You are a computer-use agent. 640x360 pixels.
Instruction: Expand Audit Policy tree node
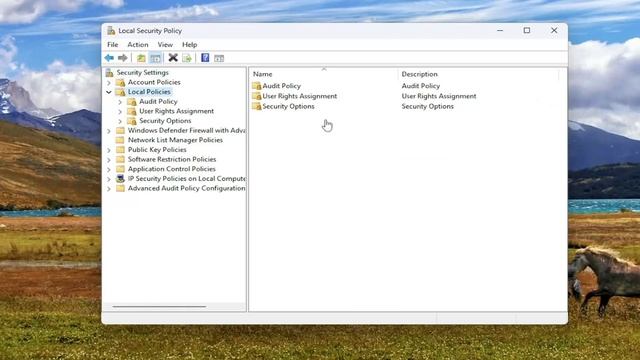120,102
